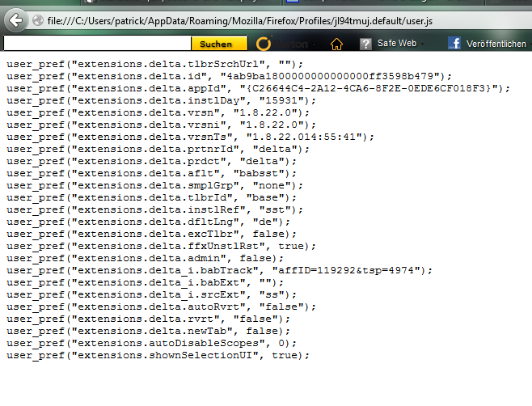Click the Safe Web question mark icon
The image size is (532, 406).
[365, 44]
